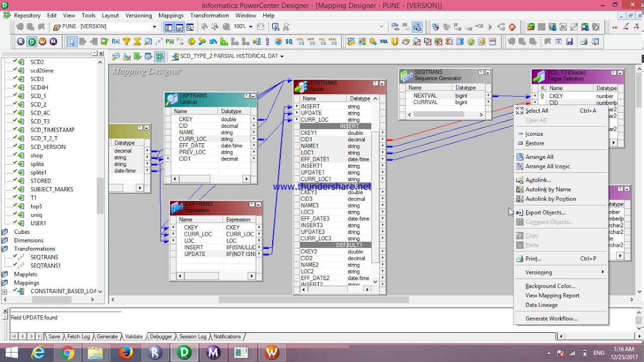The width and height of the screenshot is (644, 362).
Task: Click the workspace horizontal scrollbar thumb
Action: click(313, 300)
